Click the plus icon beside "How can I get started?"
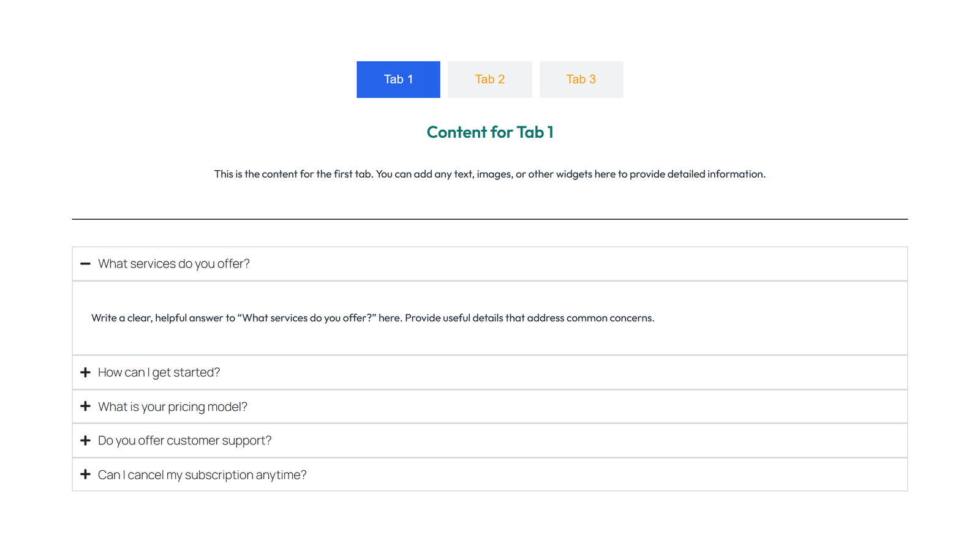Viewport: 980px width, 551px height. point(86,372)
